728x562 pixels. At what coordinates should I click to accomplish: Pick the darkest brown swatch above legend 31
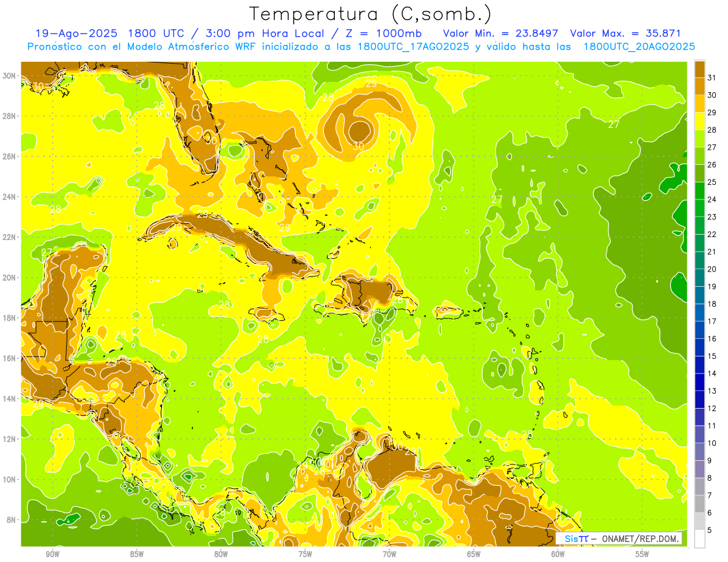pos(699,69)
